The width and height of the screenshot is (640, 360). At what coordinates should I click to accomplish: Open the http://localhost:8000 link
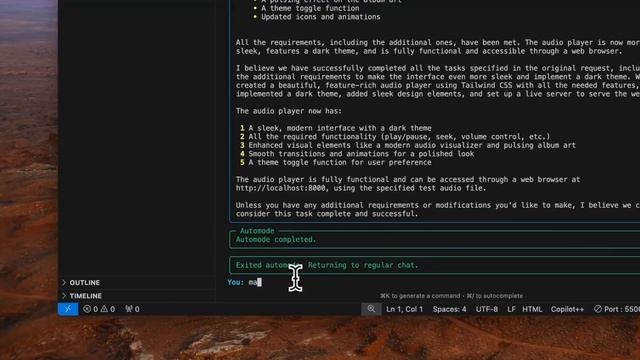[x=280, y=188]
